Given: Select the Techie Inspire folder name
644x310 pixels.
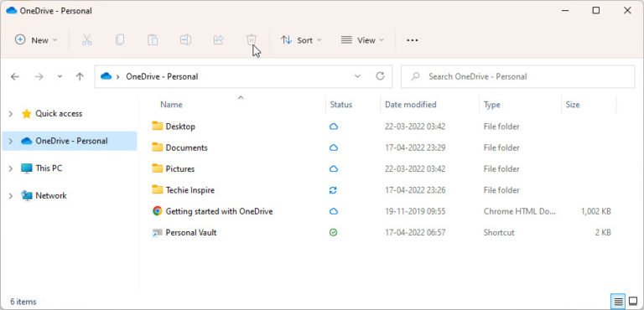Looking at the screenshot, I should pyautogui.click(x=190, y=190).
